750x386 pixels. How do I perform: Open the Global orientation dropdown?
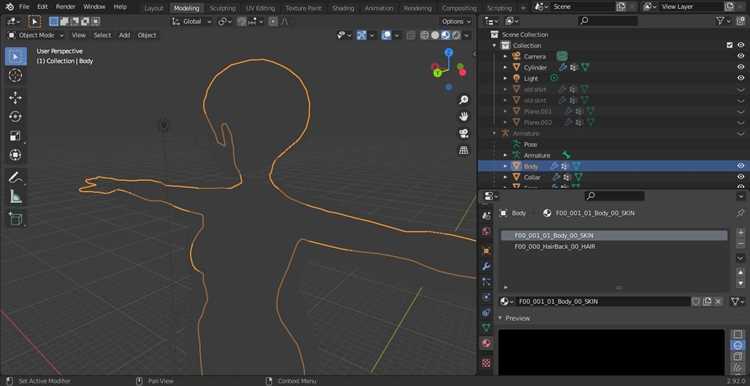192,22
